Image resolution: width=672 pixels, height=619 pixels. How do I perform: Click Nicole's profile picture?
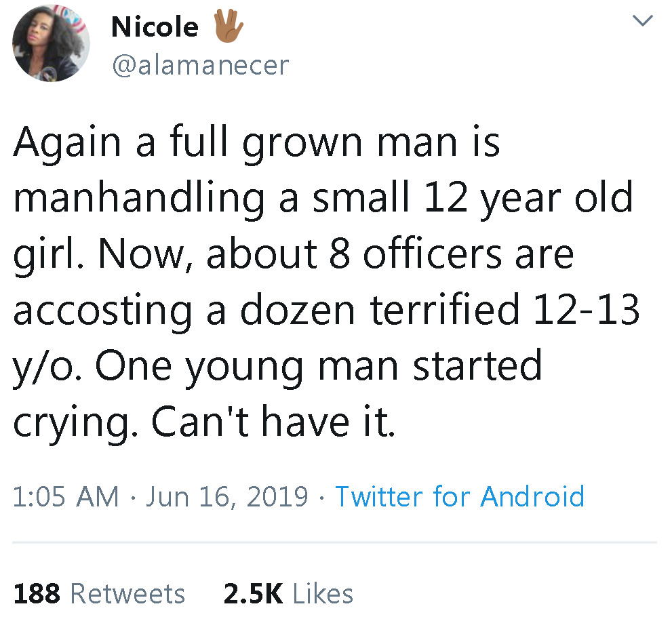[x=51, y=43]
